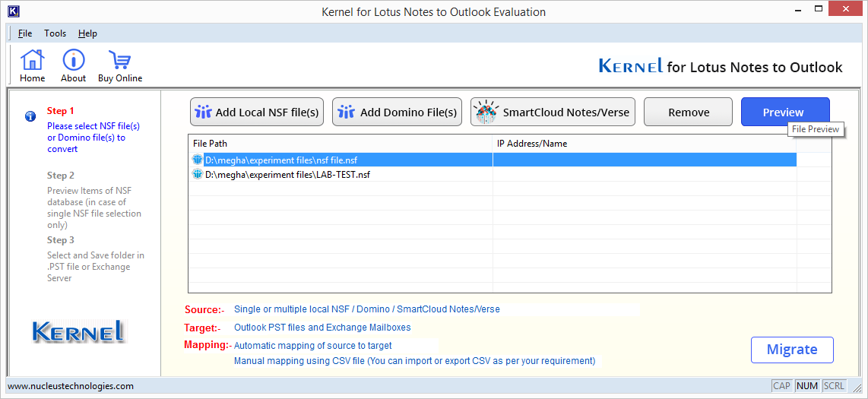Click the blue info icon beside Step 1
The height and width of the screenshot is (399, 868).
(30, 116)
